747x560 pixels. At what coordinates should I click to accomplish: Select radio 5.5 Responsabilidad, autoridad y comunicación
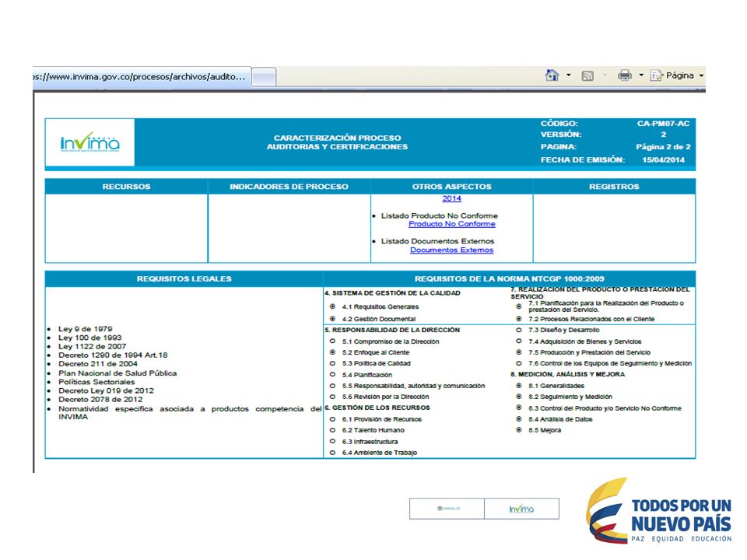tap(332, 386)
